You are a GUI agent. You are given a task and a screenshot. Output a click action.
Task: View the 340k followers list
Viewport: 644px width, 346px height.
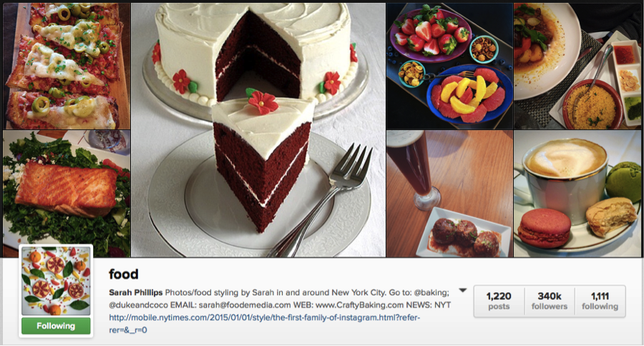coord(550,301)
